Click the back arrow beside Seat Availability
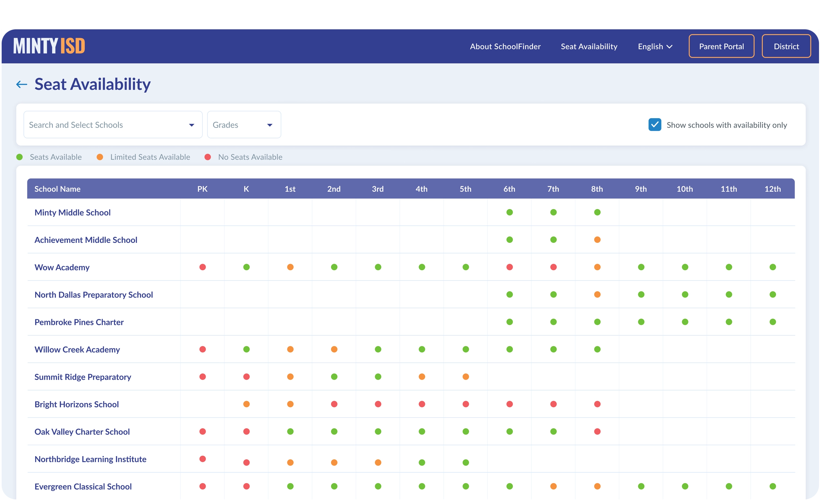Image resolution: width=821 pixels, height=504 pixels. click(x=22, y=84)
